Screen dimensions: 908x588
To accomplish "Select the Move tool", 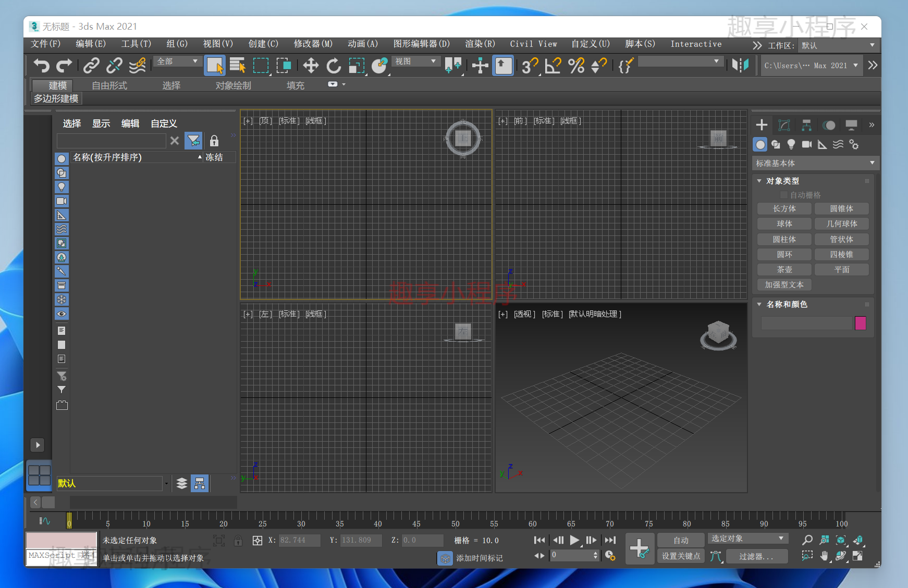I will click(311, 66).
